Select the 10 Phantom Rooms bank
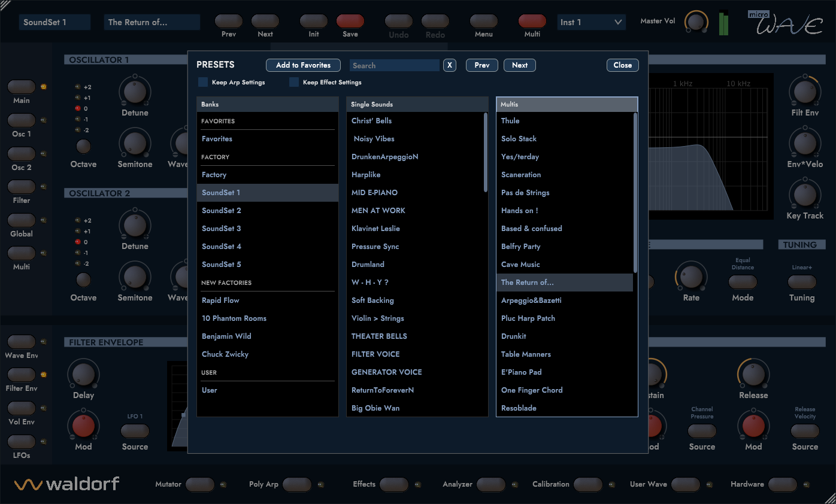Viewport: 836px width, 504px height. pyautogui.click(x=268, y=318)
